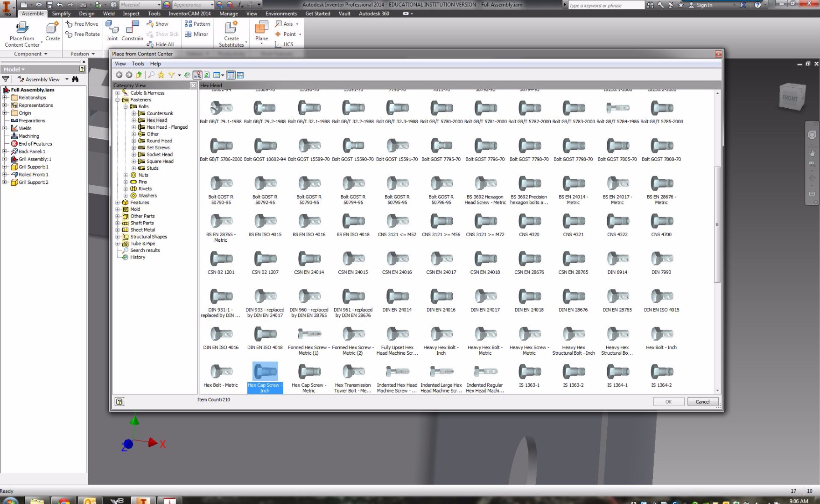Expand the Cable & Harness category

click(118, 93)
